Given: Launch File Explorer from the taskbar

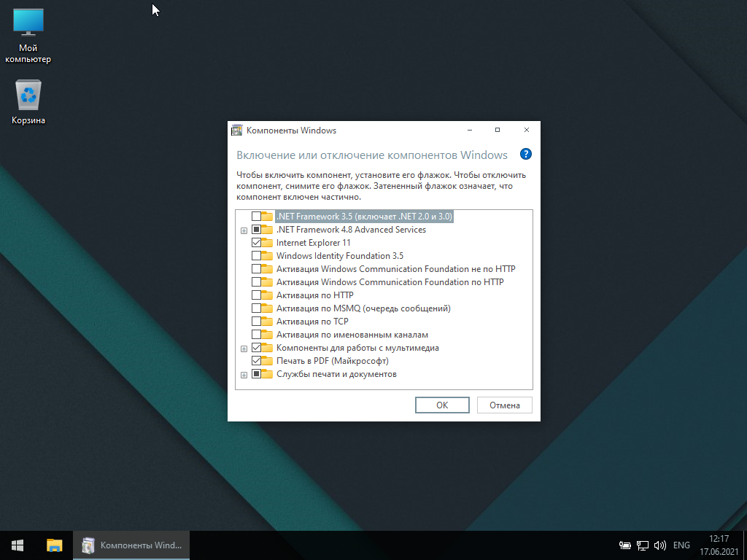Looking at the screenshot, I should [x=55, y=545].
